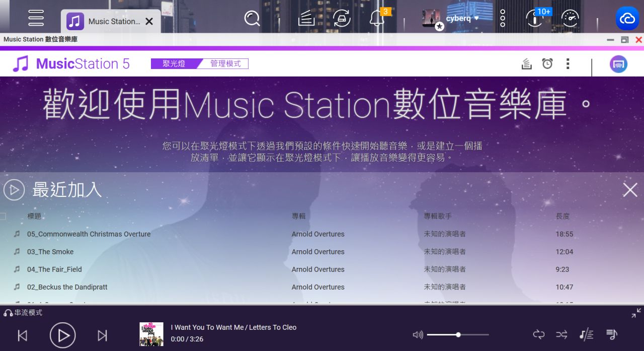
Task: Open the three-dot More menu in QTS top bar
Action: pos(502,19)
